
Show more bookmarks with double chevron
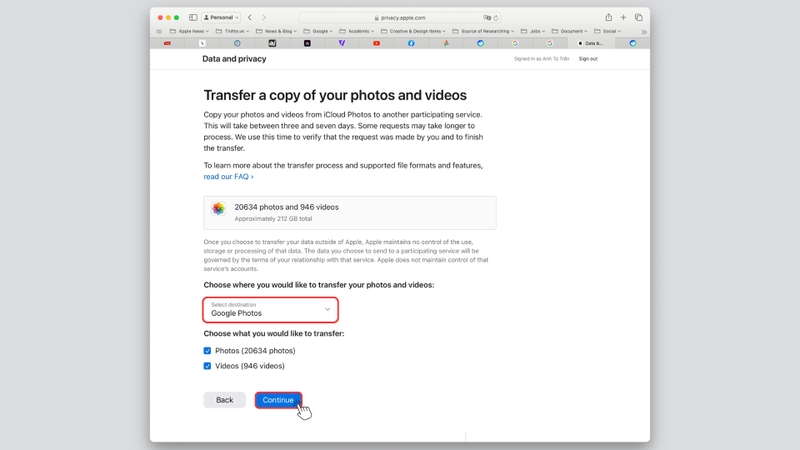click(644, 32)
